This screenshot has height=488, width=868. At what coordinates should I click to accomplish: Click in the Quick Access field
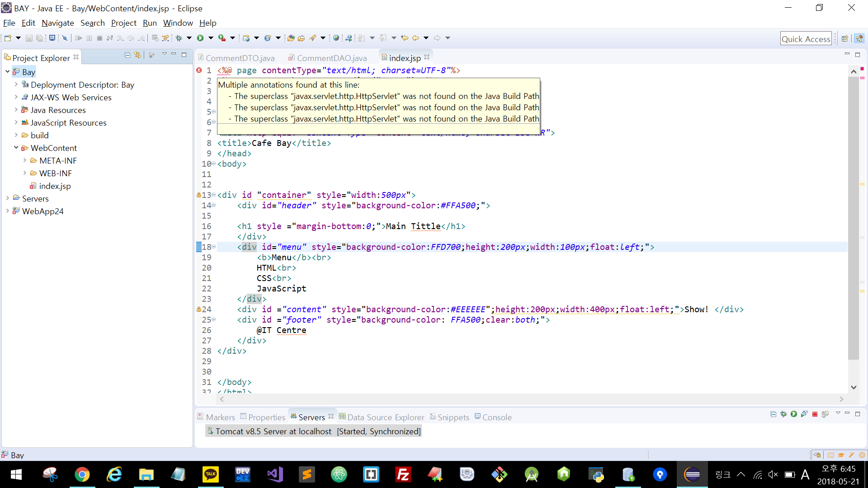(806, 39)
